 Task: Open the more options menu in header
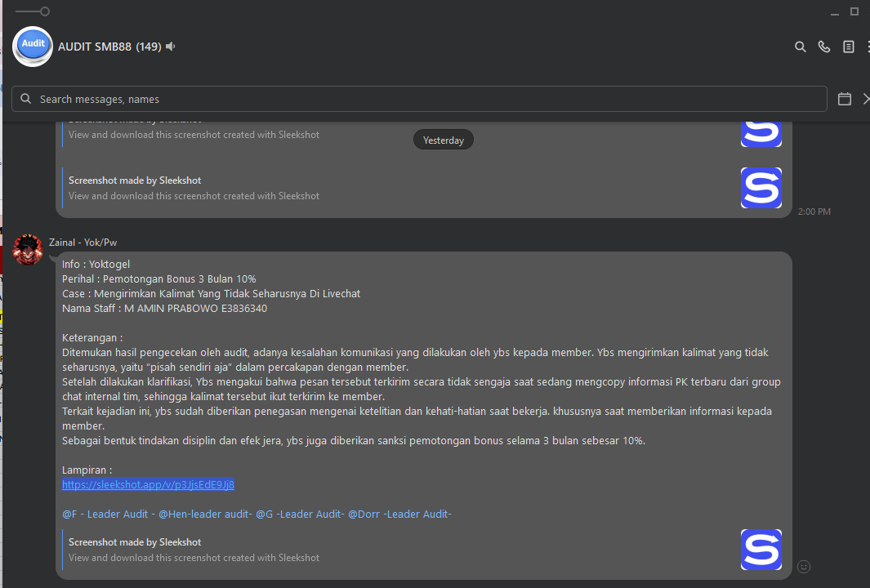pos(868,47)
